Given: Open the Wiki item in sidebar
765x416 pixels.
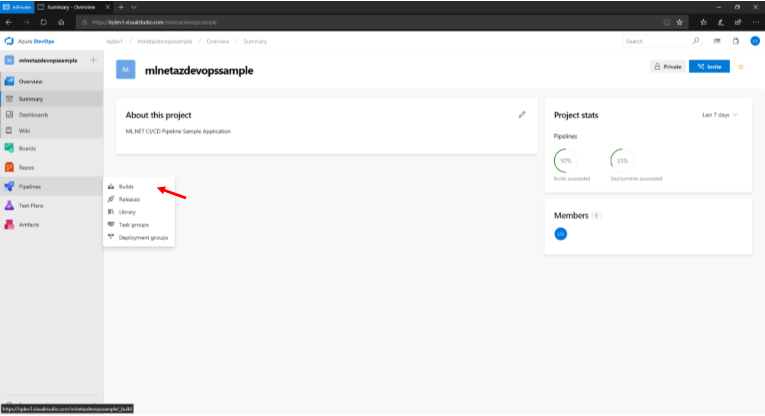Looking at the screenshot, I should coord(51,131).
